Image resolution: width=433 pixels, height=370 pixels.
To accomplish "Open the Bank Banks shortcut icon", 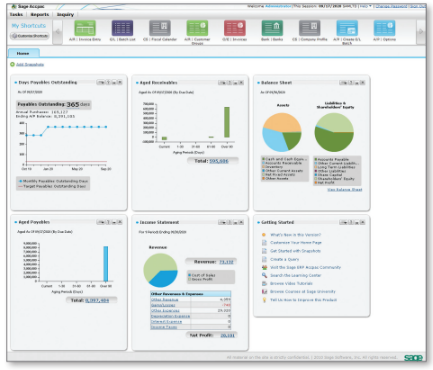I will 272,28.
